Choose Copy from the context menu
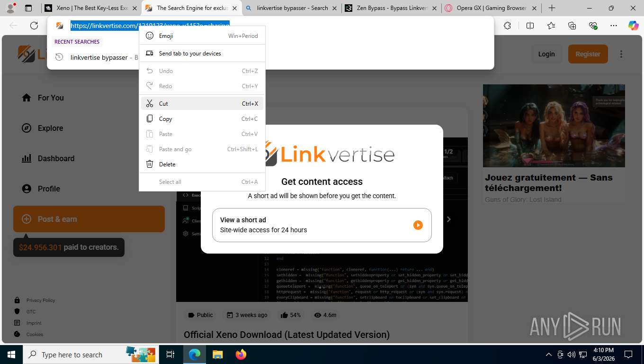This screenshot has height=364, width=644. point(202,118)
